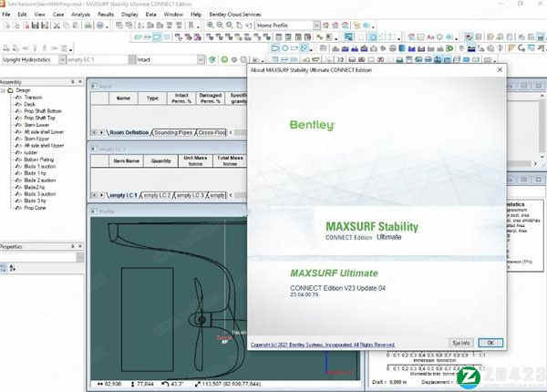The image size is (547, 392).
Task: Select Aft side shell Upper tree item
Action: 44,146
